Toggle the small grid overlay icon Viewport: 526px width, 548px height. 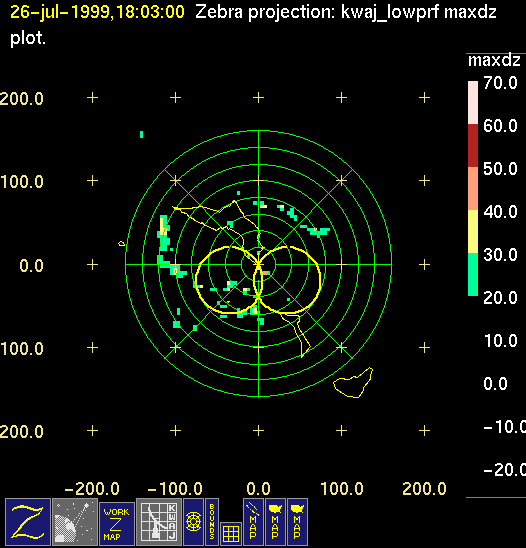tap(231, 534)
